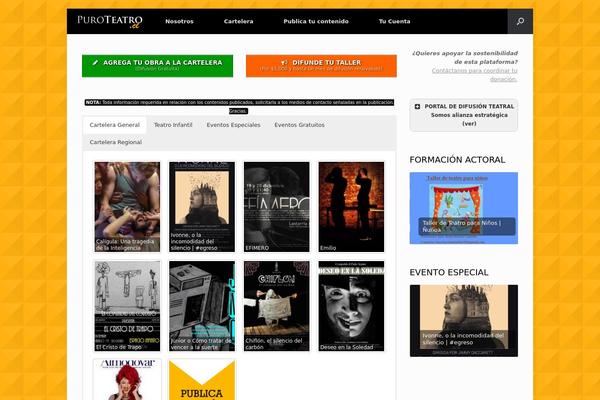Click the megaphone icon on orange button
Image resolution: width=600 pixels, height=400 pixels.
pyautogui.click(x=284, y=62)
